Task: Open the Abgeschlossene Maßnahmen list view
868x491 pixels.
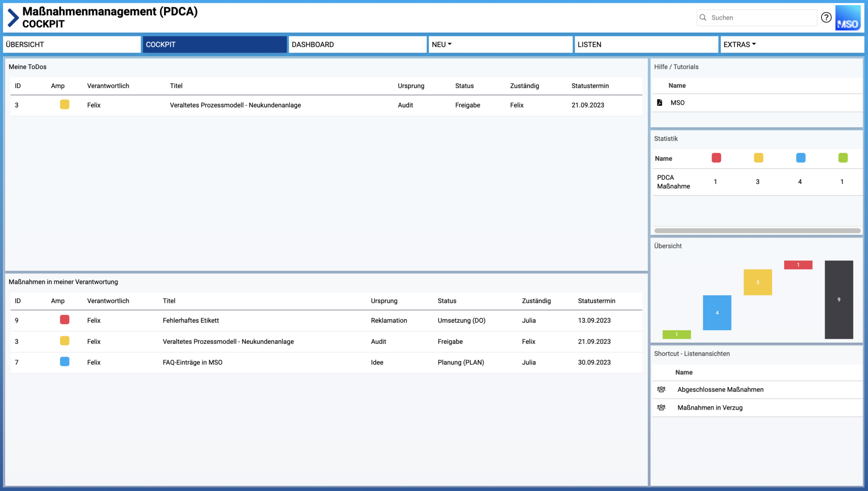Action: [x=721, y=389]
